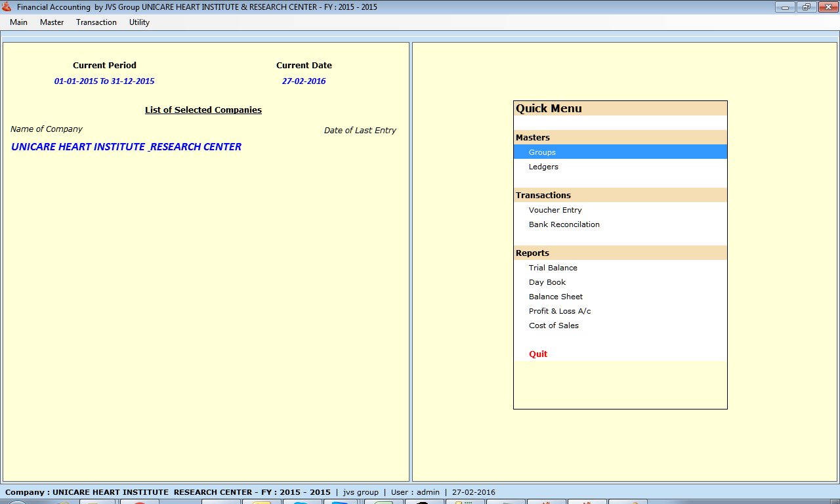840x504 pixels.
Task: Select the UNICARE HEART INSTITUTE company entry
Action: click(126, 147)
